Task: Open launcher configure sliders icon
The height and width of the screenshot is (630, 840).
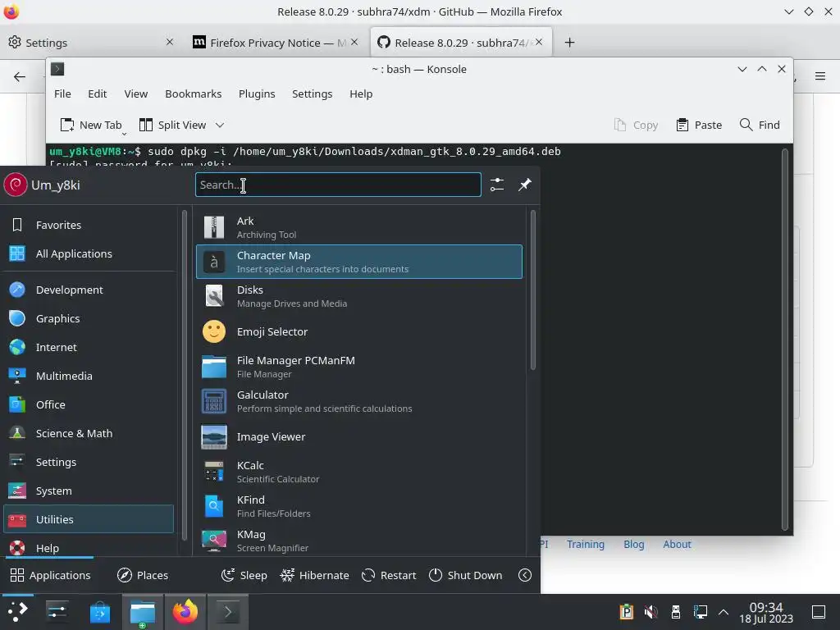Action: point(497,185)
